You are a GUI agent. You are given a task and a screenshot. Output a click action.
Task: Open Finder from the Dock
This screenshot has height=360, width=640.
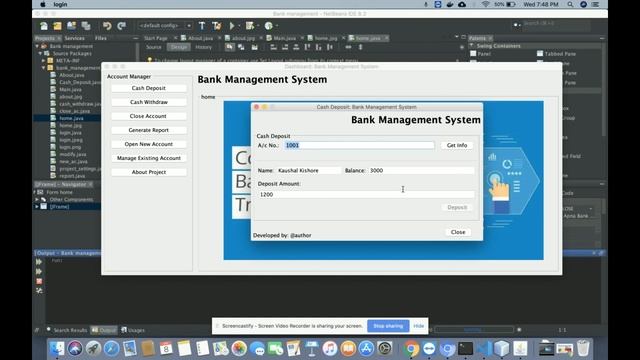pos(57,349)
